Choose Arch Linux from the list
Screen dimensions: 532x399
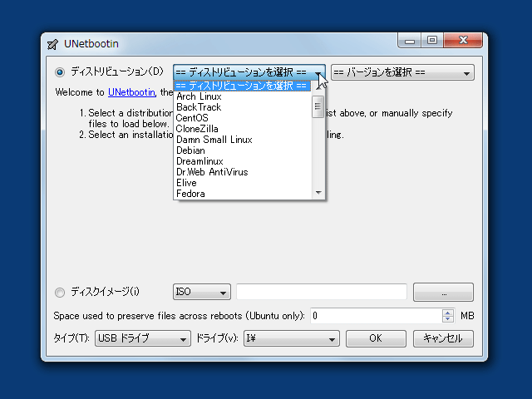click(242, 96)
